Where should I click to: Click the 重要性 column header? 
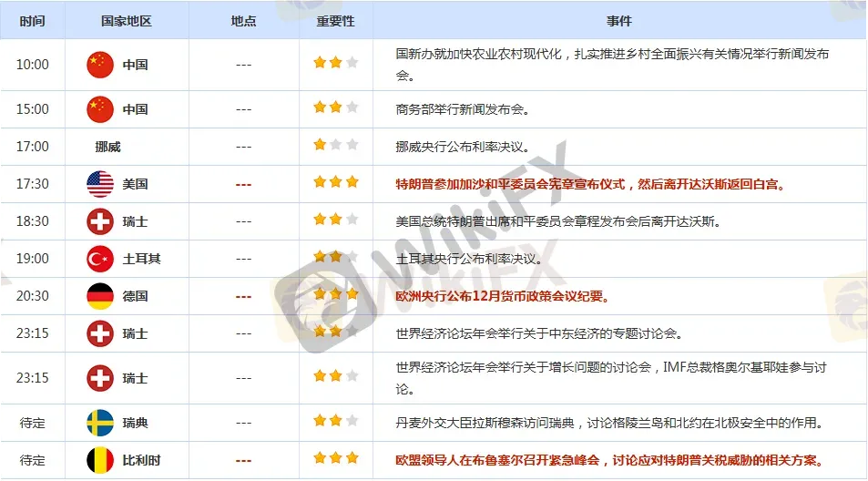tap(335, 21)
